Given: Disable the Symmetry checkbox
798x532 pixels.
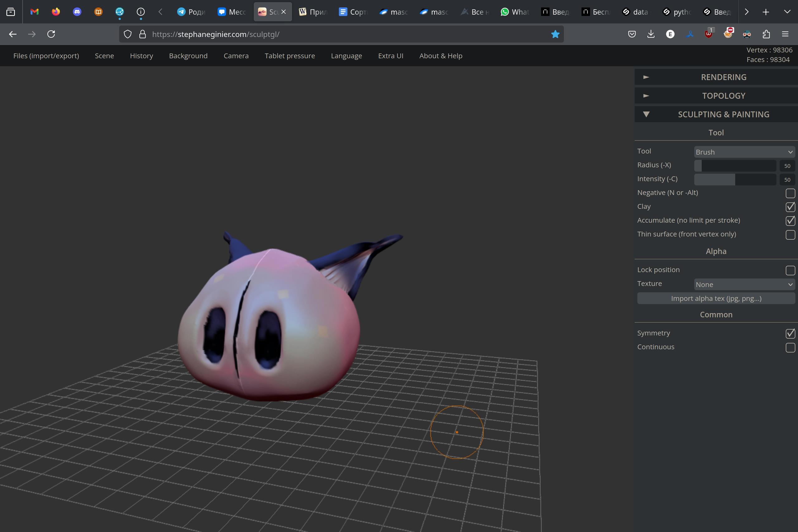Looking at the screenshot, I should (790, 333).
